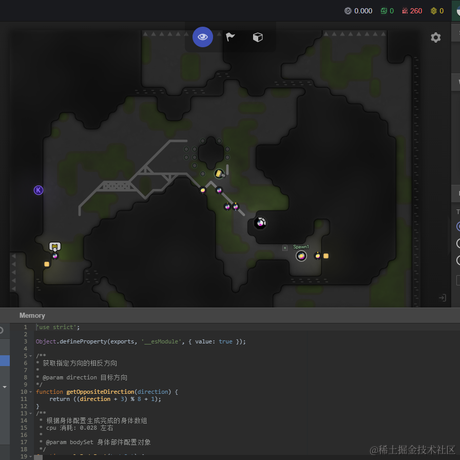460x460 pixels.
Task: Select the energy source at bottom-left corner
Action: coord(47,264)
